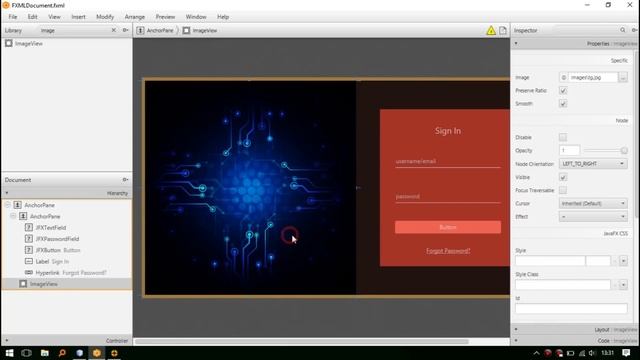This screenshot has height=360, width=640.
Task: Click the Forgot Password? link on canvas
Action: (448, 251)
